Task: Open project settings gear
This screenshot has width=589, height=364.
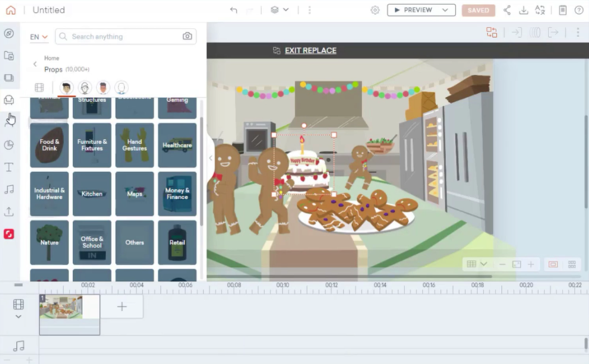Action: pyautogui.click(x=375, y=10)
